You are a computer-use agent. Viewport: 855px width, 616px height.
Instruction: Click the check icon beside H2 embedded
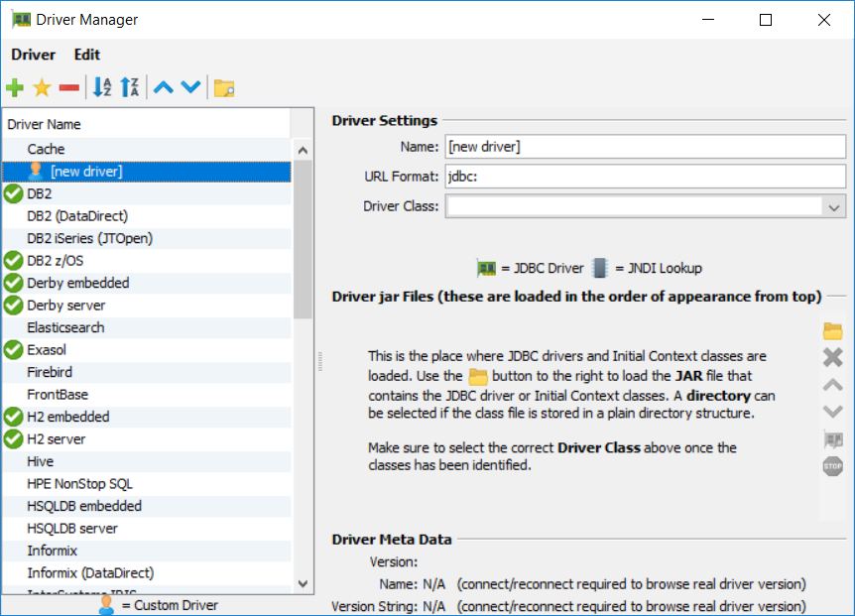(14, 417)
